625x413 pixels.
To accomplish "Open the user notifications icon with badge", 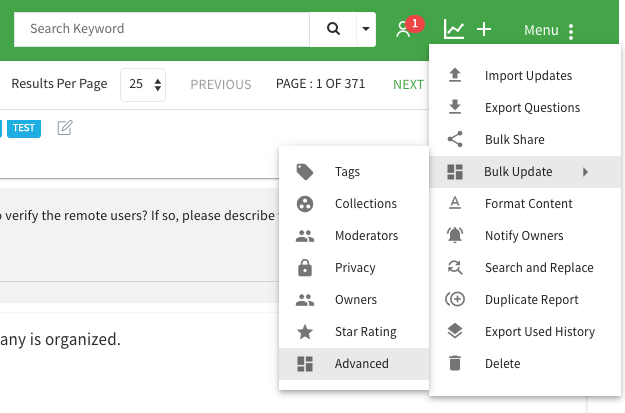I will point(409,28).
